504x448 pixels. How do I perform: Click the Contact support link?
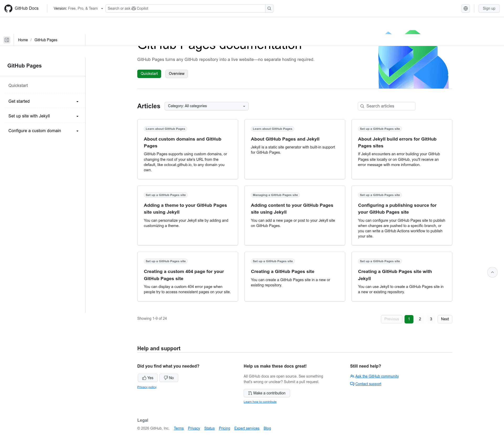point(368,384)
